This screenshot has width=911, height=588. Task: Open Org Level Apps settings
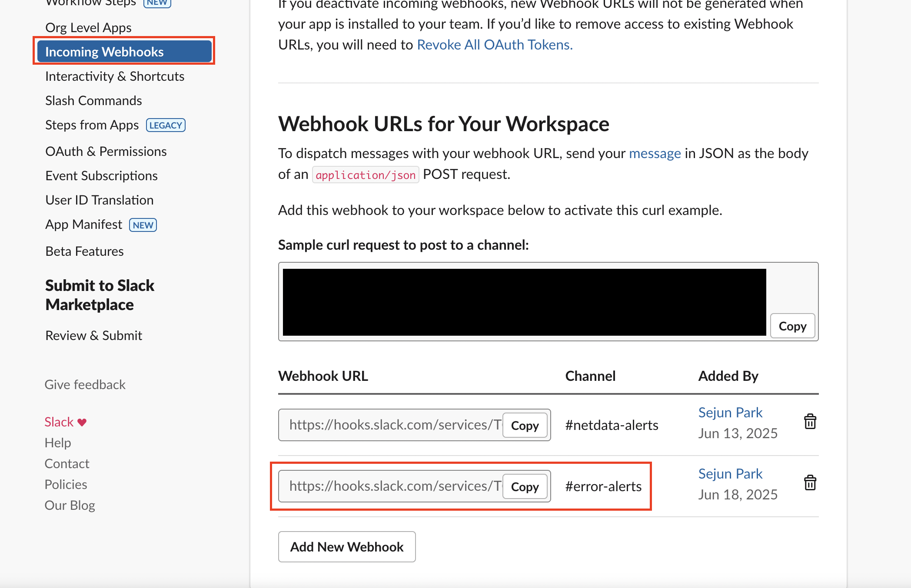[88, 27]
